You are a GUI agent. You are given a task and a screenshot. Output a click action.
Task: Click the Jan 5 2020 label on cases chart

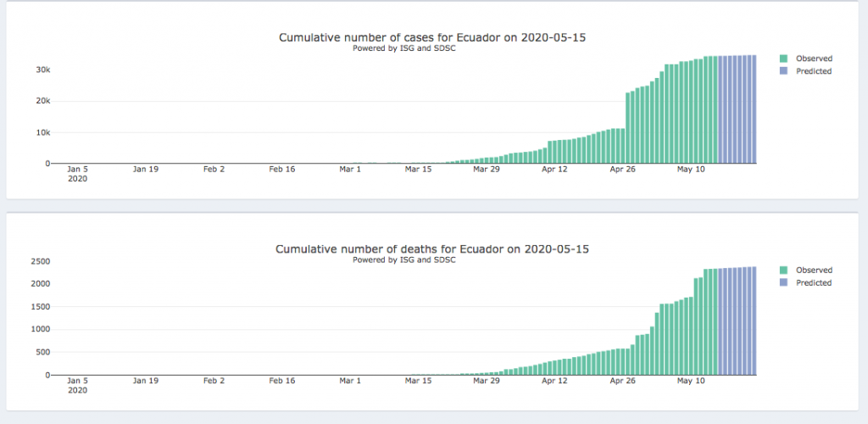click(x=77, y=173)
